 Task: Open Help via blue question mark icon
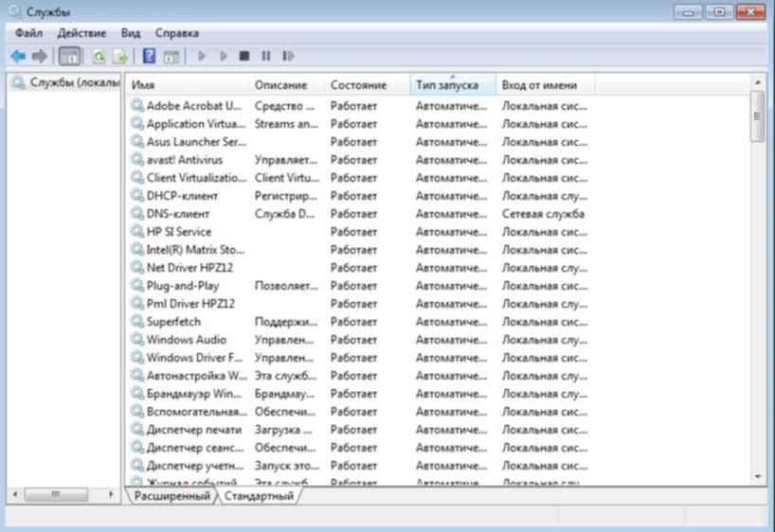(149, 57)
